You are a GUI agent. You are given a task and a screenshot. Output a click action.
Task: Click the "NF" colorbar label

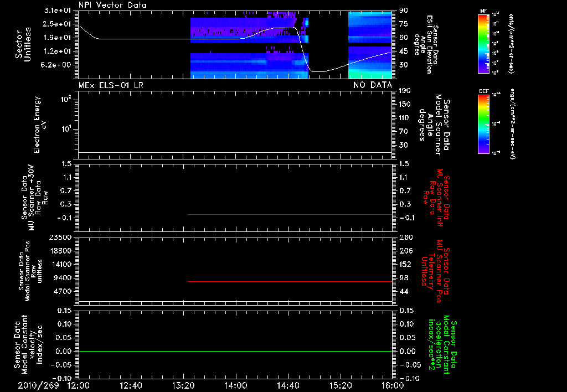pos(483,11)
